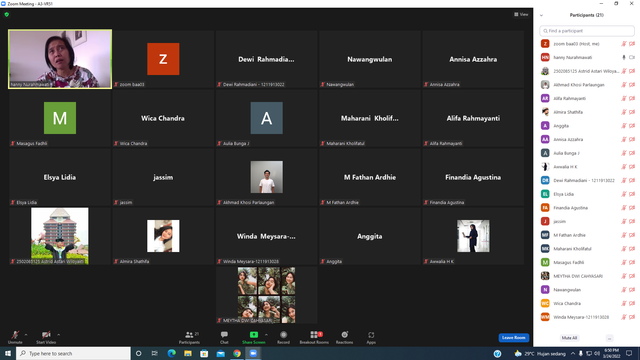The width and height of the screenshot is (640, 360).
Task: Toggle video icon for Nanny Nurahmawati in list
Action: [x=632, y=58]
